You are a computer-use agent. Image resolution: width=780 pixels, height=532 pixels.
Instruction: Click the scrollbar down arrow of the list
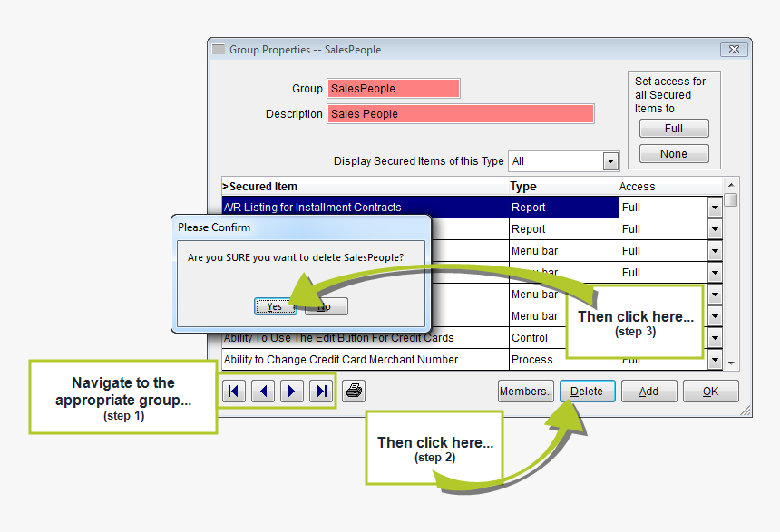[731, 363]
